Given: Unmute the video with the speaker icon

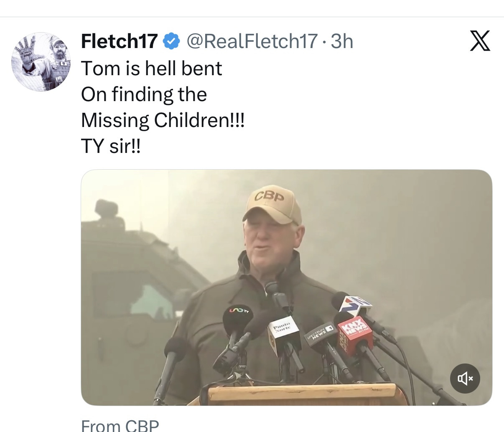Looking at the screenshot, I should pyautogui.click(x=465, y=379).
